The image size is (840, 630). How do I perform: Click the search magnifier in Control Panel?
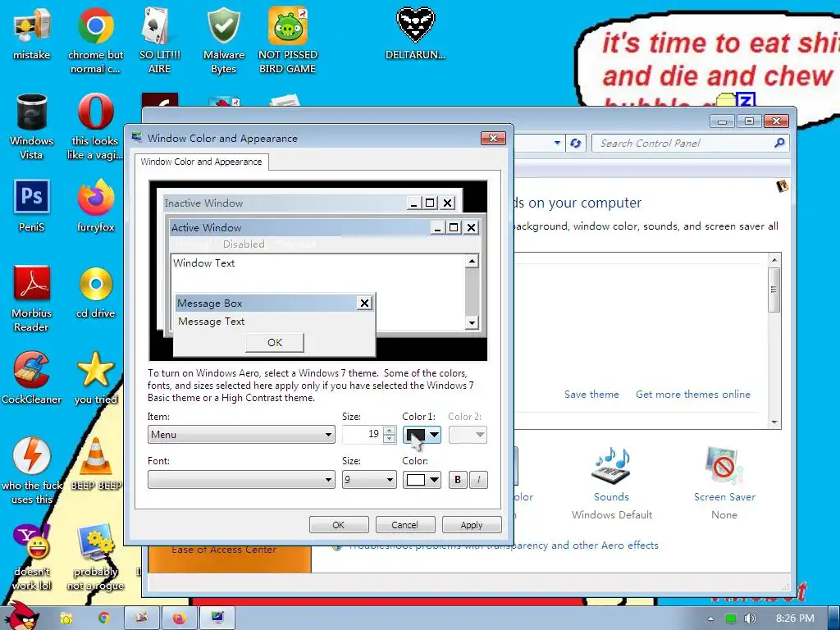point(779,143)
